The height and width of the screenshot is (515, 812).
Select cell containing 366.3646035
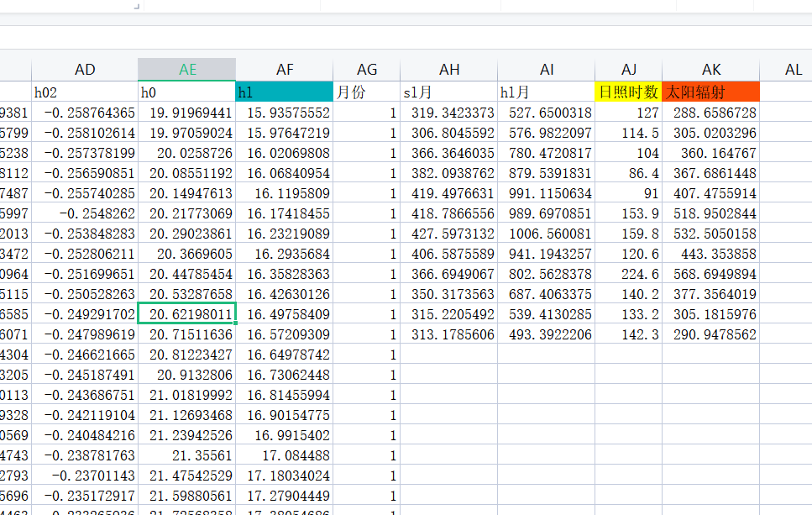pyautogui.click(x=449, y=153)
